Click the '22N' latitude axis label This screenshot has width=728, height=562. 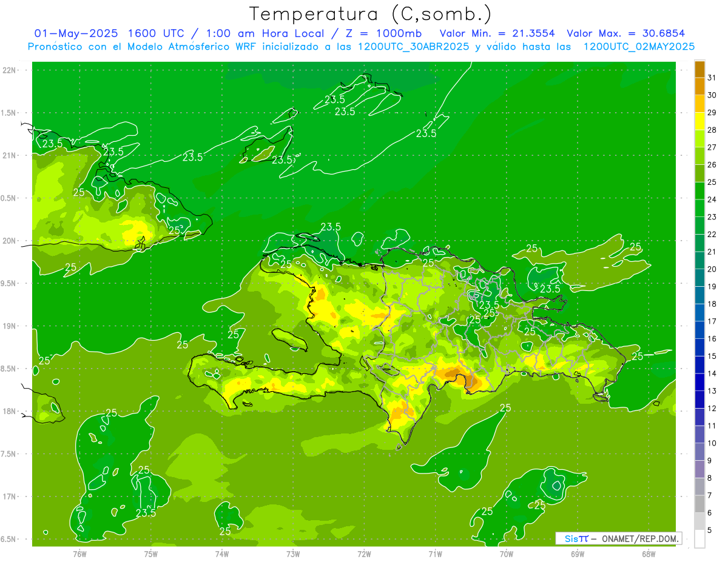pos(10,70)
